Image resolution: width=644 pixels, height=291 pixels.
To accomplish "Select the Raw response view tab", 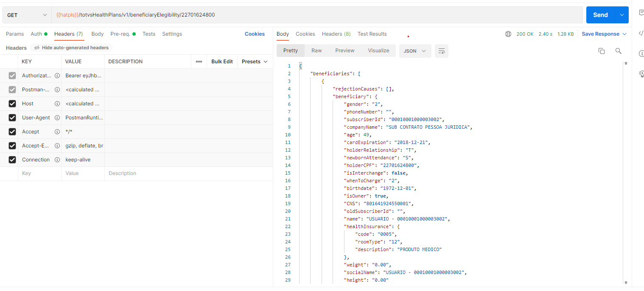I will (x=316, y=51).
